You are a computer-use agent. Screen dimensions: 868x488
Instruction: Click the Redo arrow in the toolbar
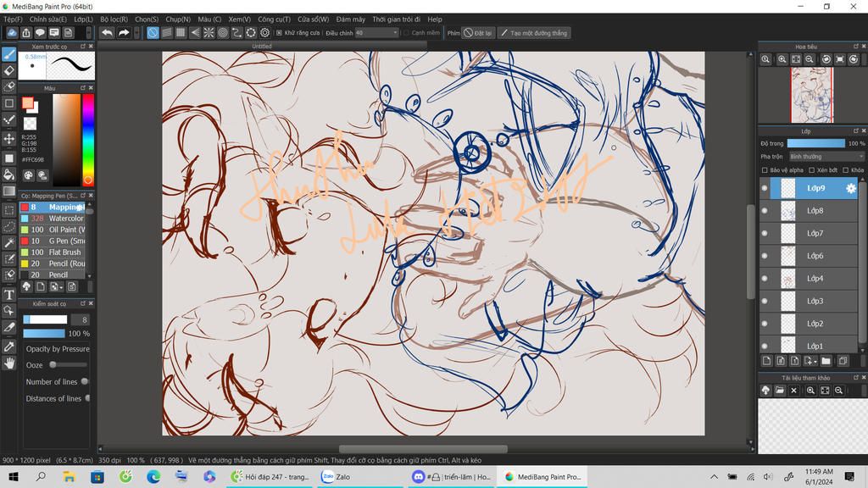click(124, 33)
